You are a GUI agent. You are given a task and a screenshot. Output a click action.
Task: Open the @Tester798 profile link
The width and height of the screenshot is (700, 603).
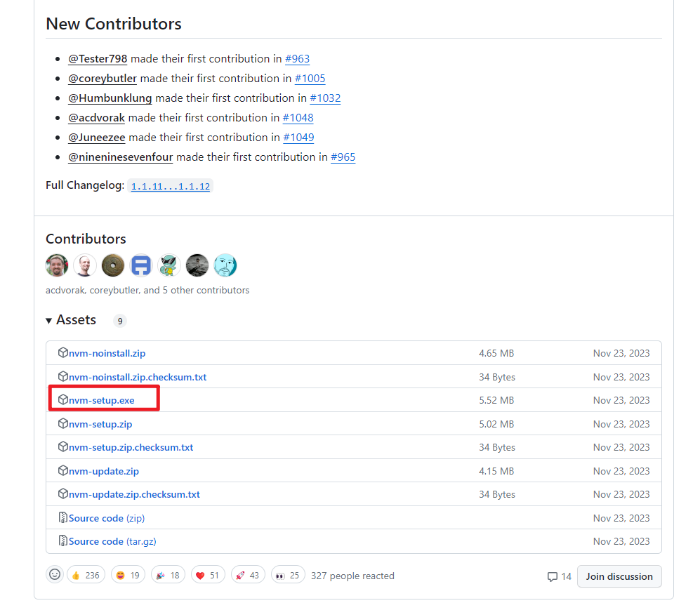coord(98,59)
